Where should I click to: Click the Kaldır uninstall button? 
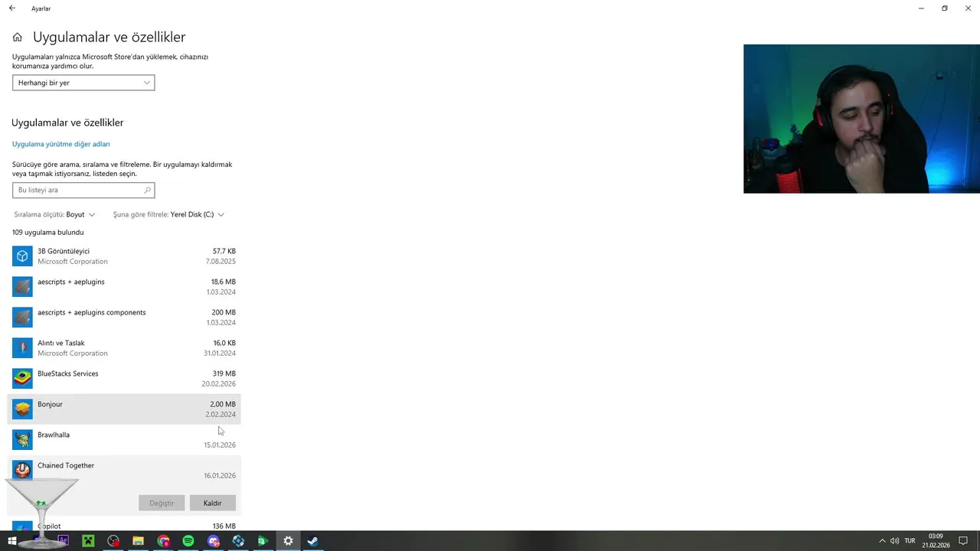pos(212,503)
